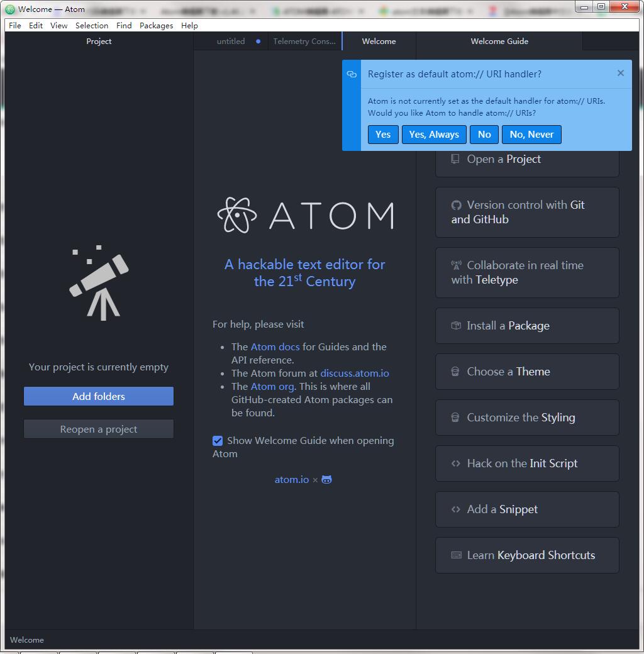644x654 pixels.
Task: Click the keyboard icon in the Learn Keyboard Shortcuts card
Action: click(x=456, y=555)
